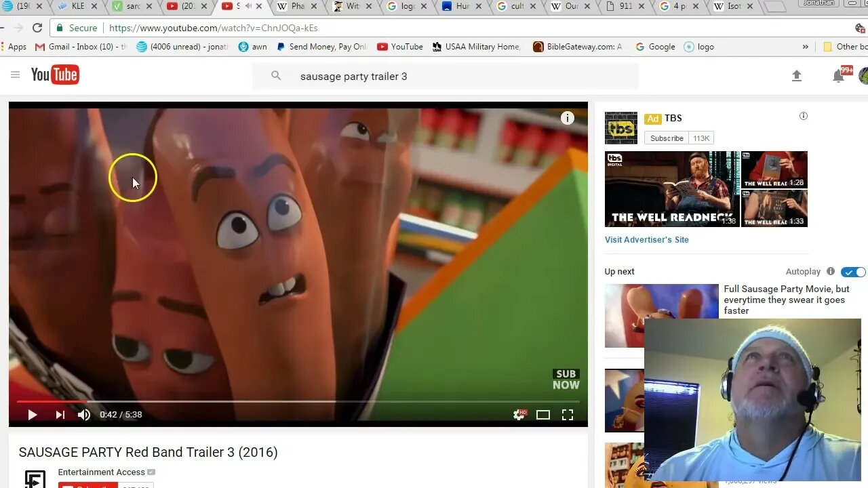Open the Apps bookmark shortcut
Image resolution: width=868 pixels, height=488 pixels.
pos(14,47)
